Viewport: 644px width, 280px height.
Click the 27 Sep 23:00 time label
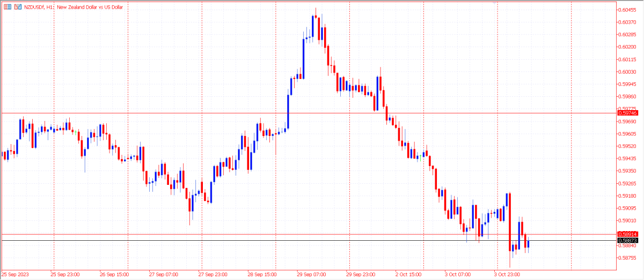tap(213, 274)
